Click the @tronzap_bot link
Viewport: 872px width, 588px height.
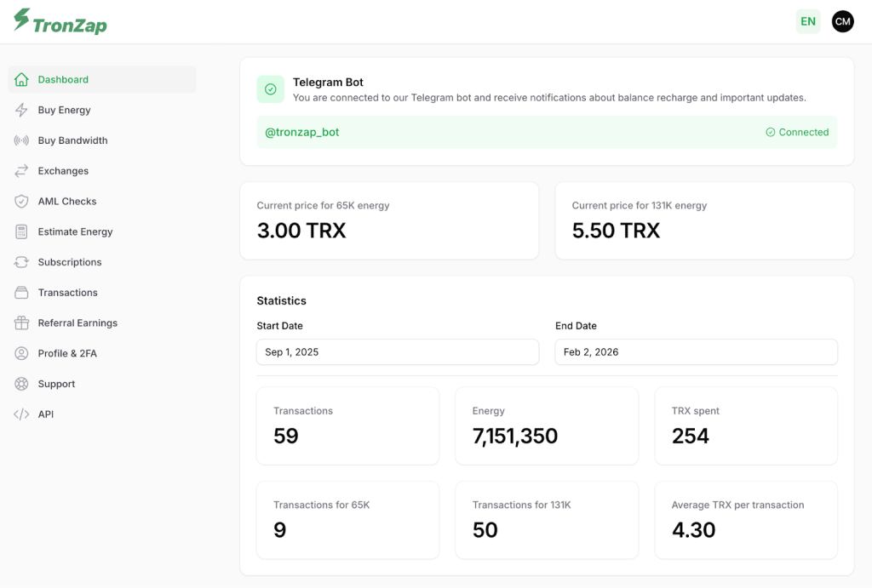302,132
